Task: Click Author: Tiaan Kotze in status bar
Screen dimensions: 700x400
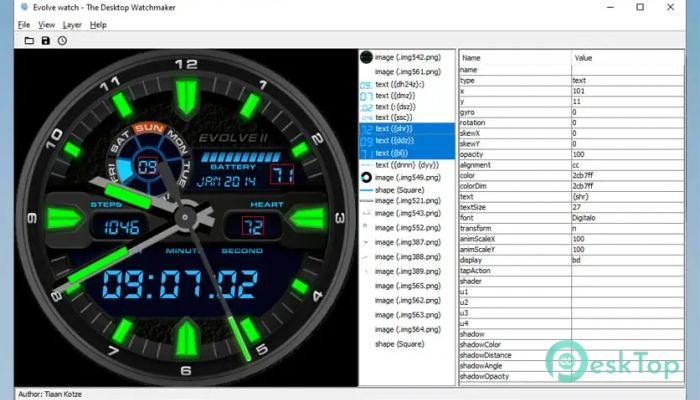Action: [50, 394]
